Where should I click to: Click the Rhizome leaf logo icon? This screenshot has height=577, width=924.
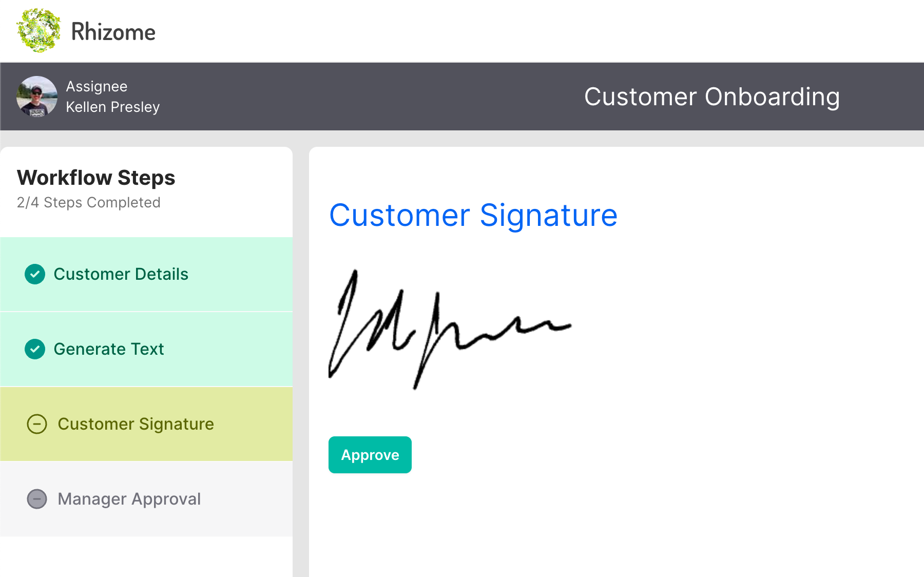(x=38, y=31)
